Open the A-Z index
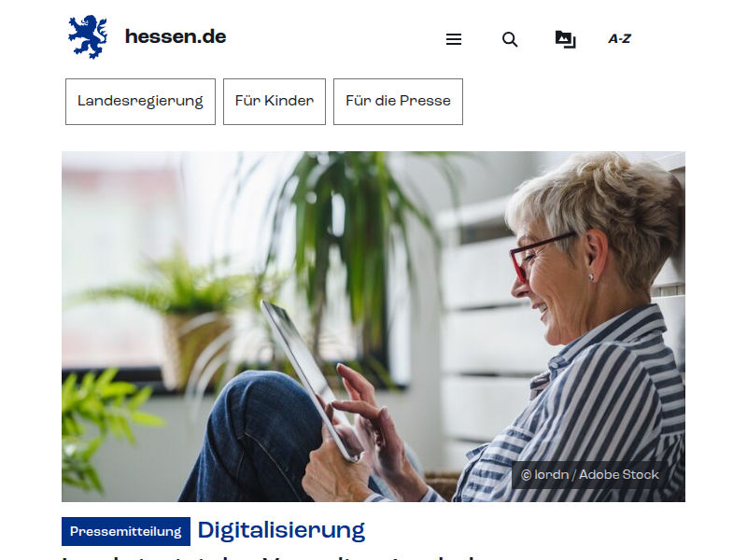Image resolution: width=747 pixels, height=560 pixels. click(x=619, y=39)
